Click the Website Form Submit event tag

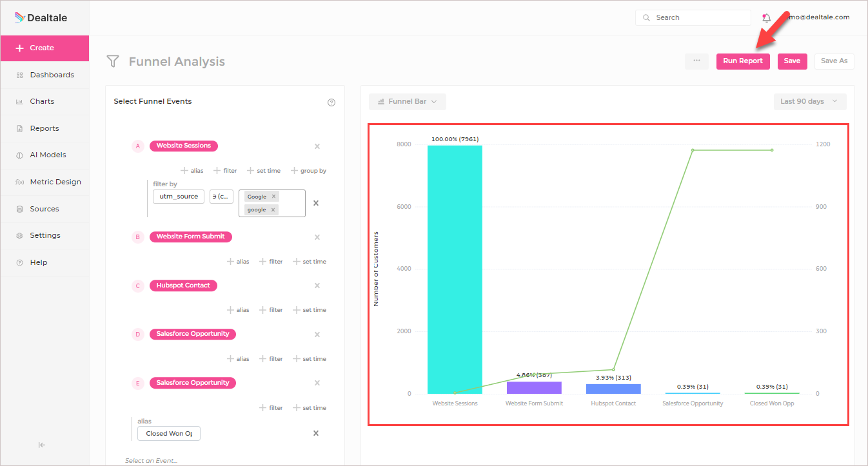click(x=191, y=237)
